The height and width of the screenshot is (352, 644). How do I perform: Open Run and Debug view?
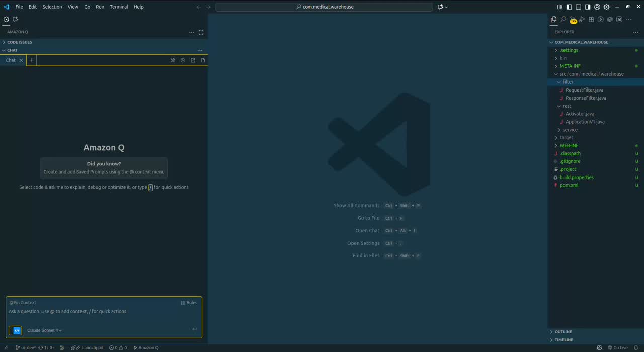pyautogui.click(x=582, y=20)
